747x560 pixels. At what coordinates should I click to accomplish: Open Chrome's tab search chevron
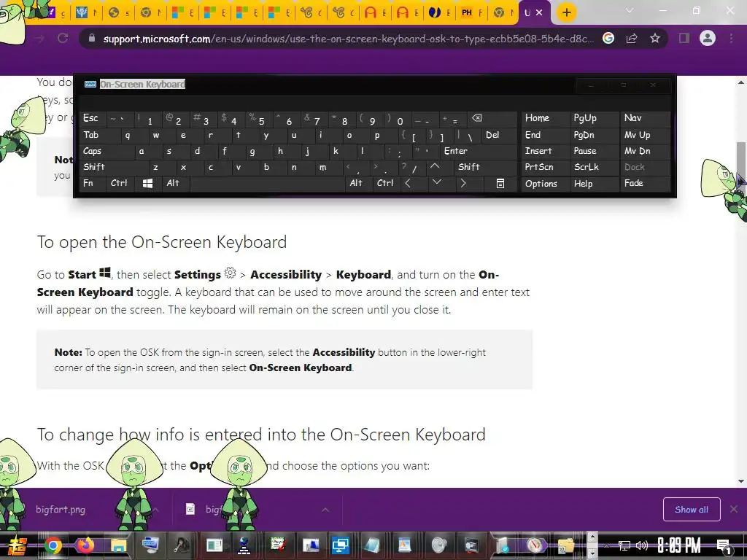click(x=630, y=10)
